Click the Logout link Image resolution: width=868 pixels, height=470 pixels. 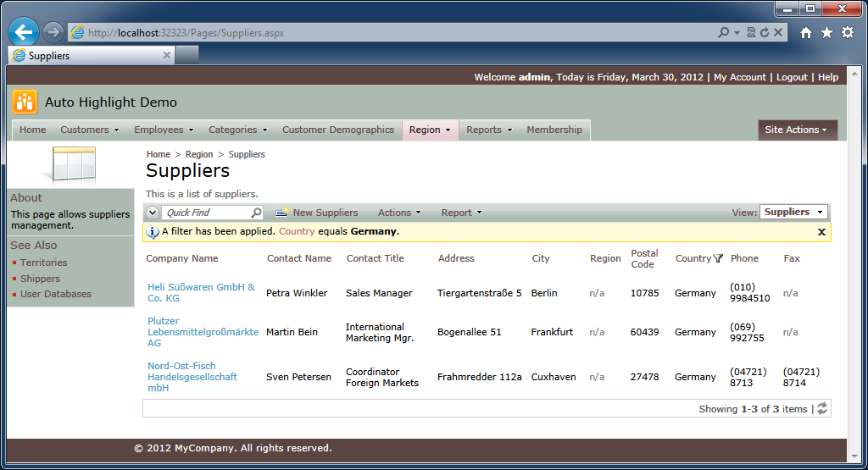click(792, 77)
